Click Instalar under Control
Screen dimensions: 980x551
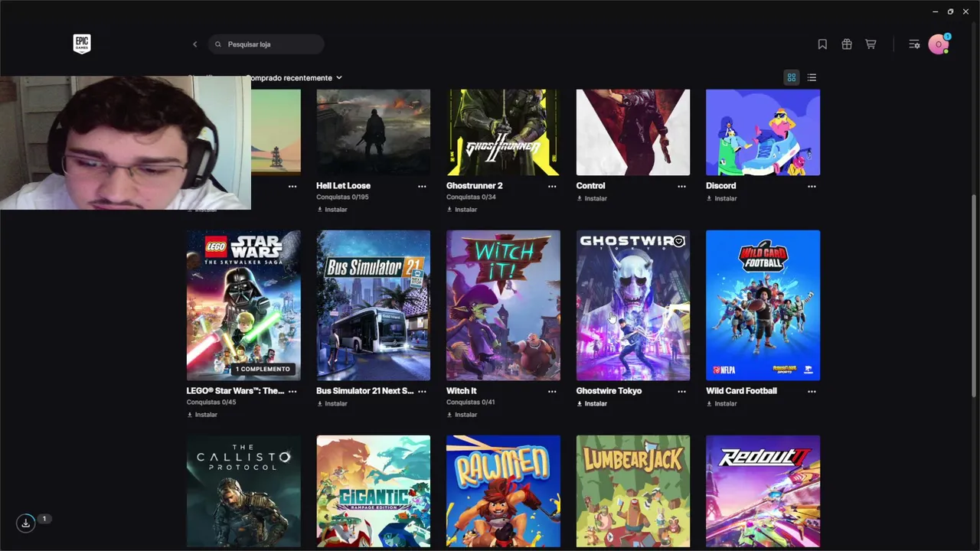click(x=592, y=199)
